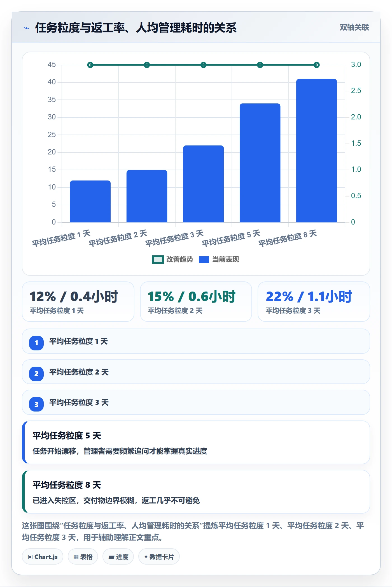Click the right axis value 3.0
Viewport: 392px width, 587px height.
coord(356,65)
